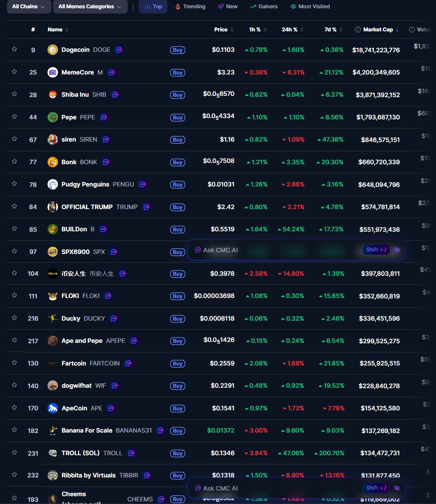The height and width of the screenshot is (504, 436).
Task: Star Dogecoin to add to watchlist
Action: pyautogui.click(x=14, y=49)
